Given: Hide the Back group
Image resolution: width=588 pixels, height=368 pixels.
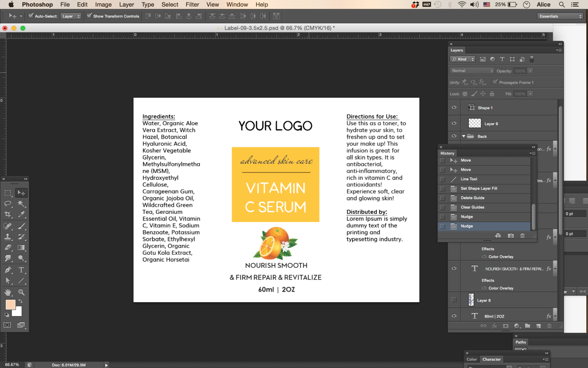Looking at the screenshot, I should tap(454, 136).
